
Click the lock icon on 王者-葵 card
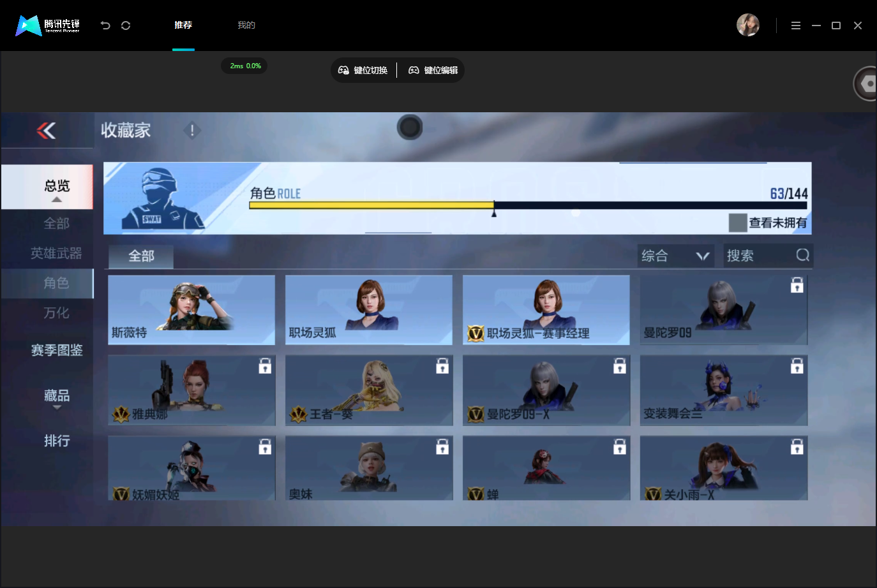point(442,365)
